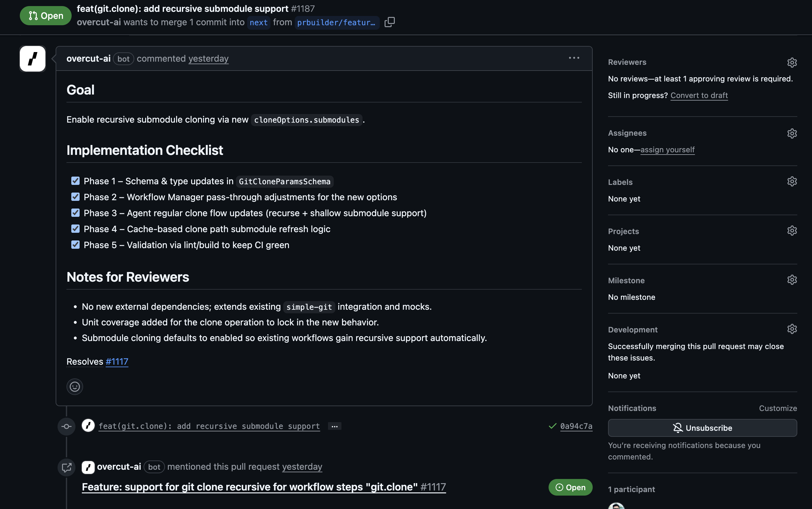Open Projects gear settings

coord(792,231)
